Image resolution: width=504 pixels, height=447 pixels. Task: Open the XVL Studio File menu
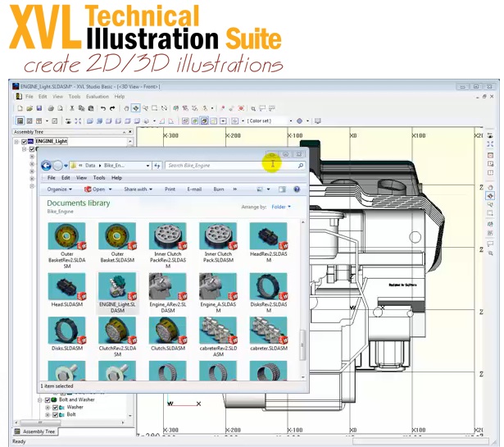coord(30,97)
